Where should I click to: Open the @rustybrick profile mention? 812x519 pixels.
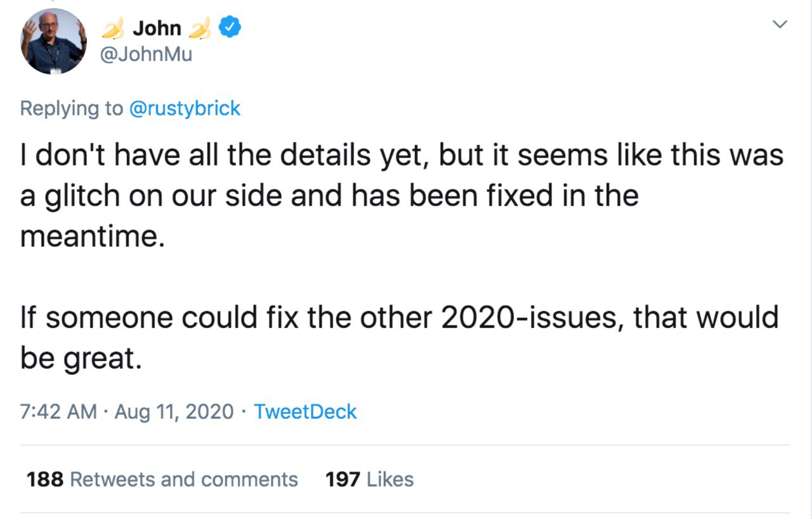185,108
